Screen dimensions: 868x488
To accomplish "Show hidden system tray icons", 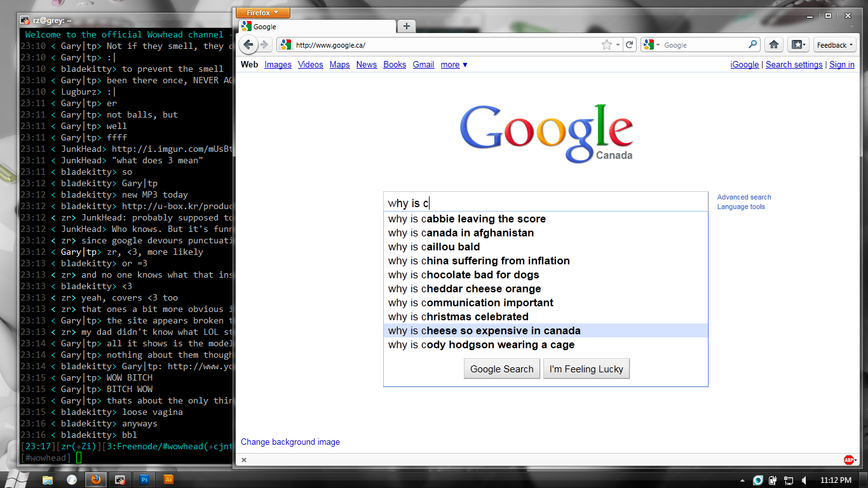I will coord(743,480).
